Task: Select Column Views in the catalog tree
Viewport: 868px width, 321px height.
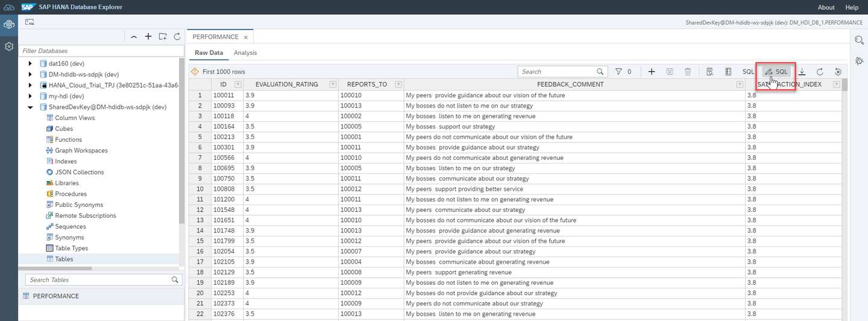Action: 75,118
